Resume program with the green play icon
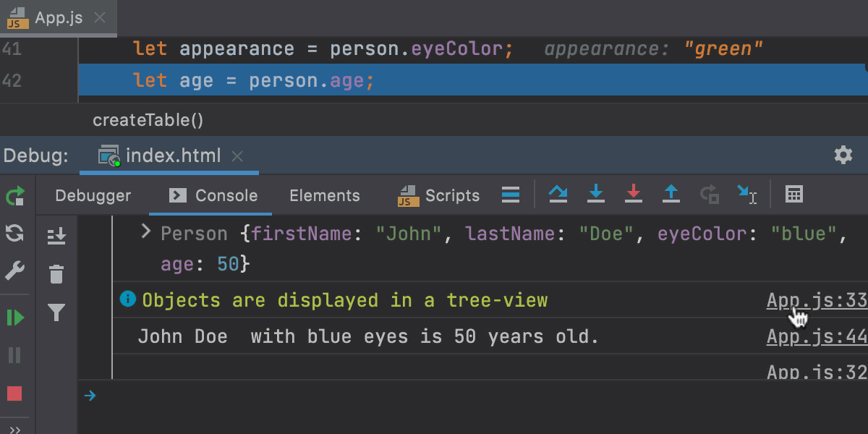 coord(14,317)
